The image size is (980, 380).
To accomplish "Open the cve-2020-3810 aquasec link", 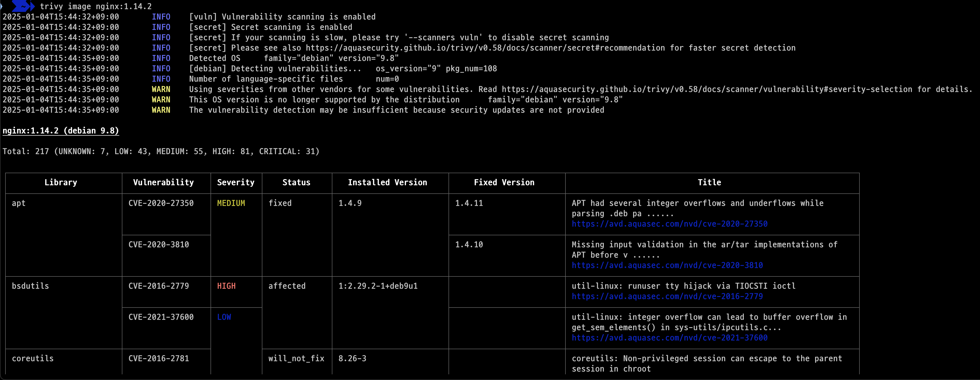I will (x=667, y=265).
